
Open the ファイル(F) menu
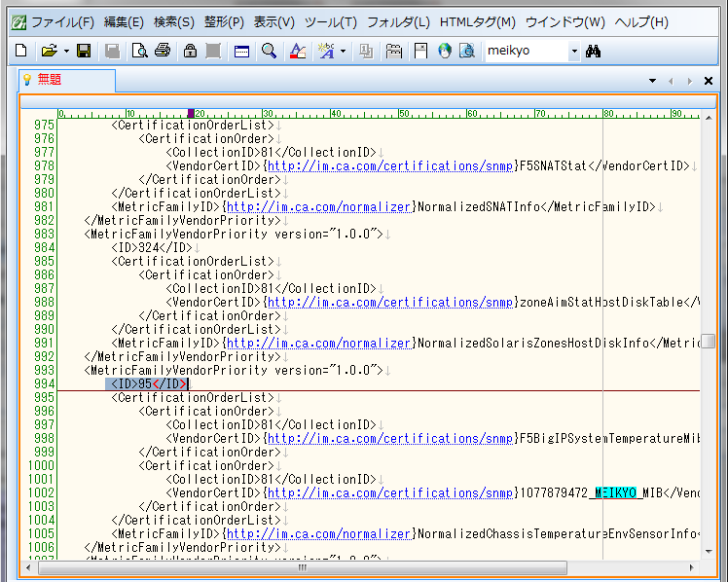[x=61, y=22]
